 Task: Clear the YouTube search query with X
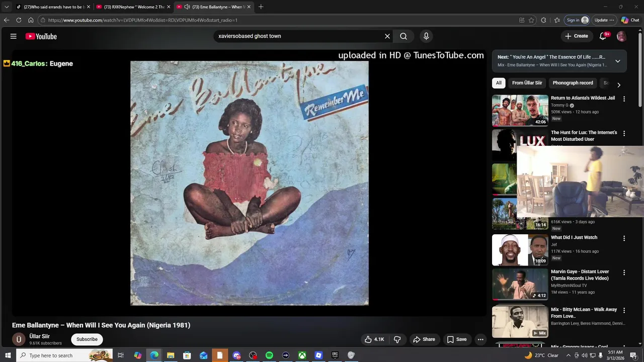click(x=387, y=36)
